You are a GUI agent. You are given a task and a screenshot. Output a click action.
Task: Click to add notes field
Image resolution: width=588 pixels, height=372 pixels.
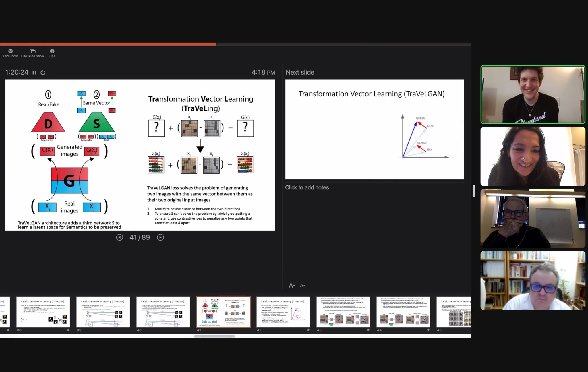[x=307, y=187]
